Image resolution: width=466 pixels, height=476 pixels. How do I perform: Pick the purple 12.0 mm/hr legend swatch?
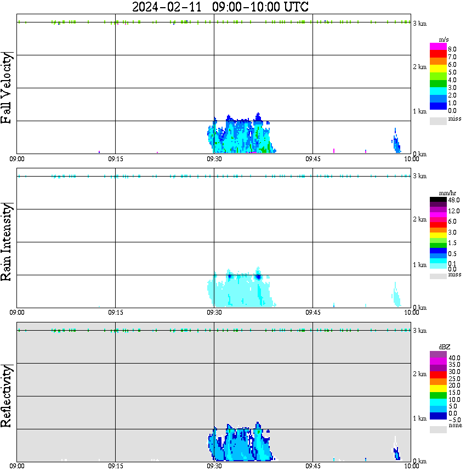(438, 209)
